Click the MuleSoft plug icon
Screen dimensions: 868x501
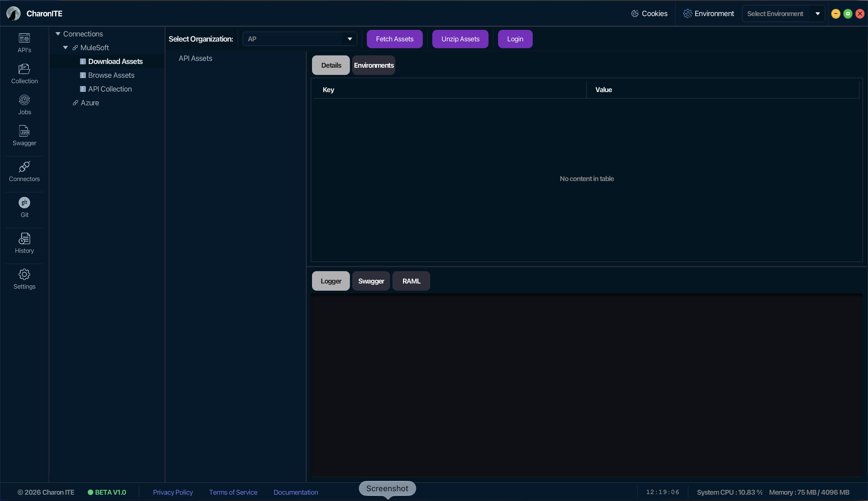coord(75,47)
